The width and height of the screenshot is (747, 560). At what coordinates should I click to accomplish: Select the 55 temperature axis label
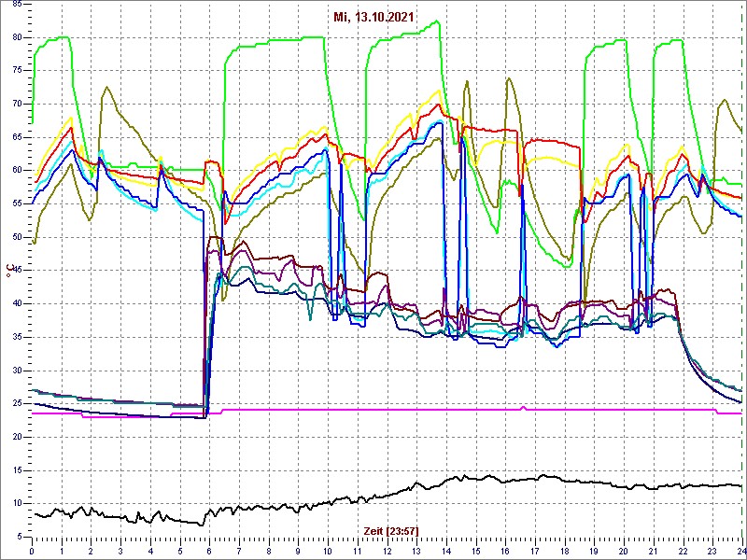click(15, 203)
